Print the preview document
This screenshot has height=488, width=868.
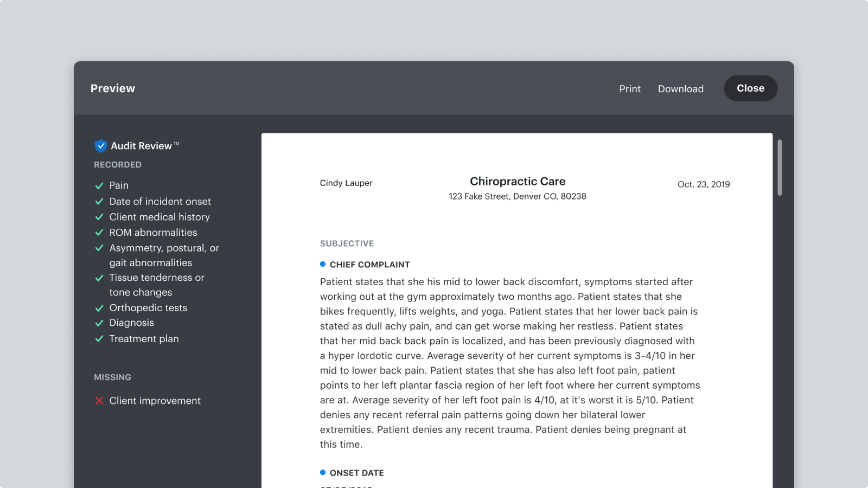[630, 89]
